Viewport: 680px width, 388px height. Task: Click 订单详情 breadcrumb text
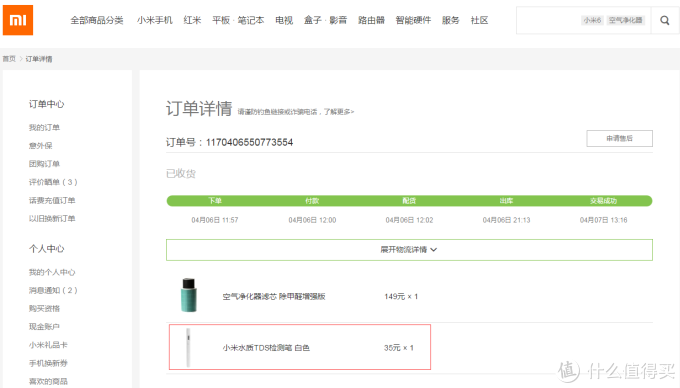coord(39,59)
